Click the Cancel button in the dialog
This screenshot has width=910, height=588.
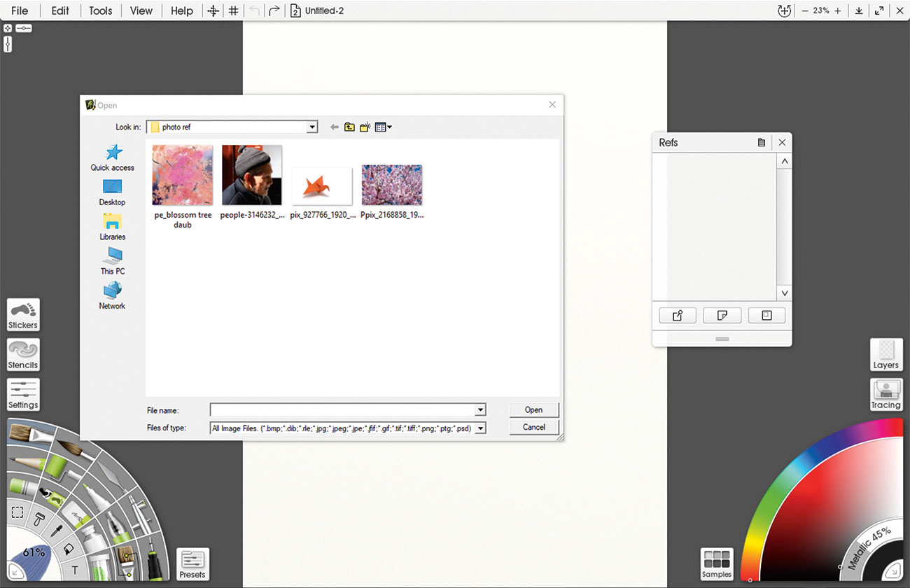533,427
